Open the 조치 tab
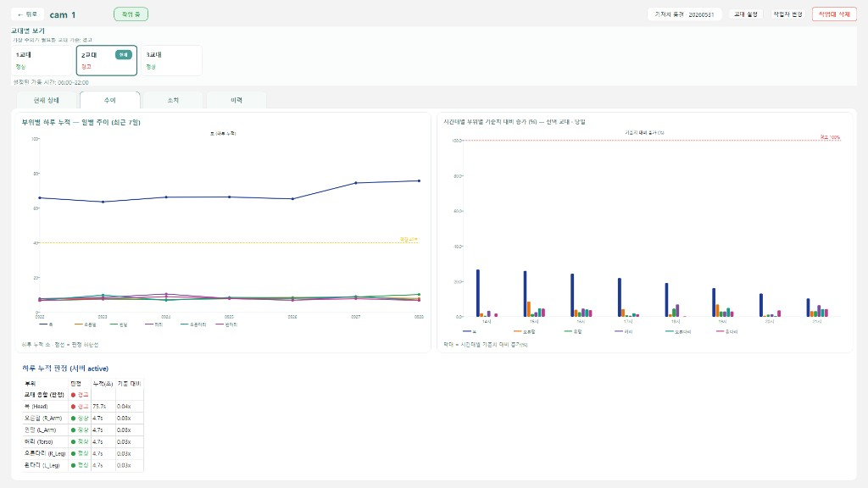 (x=173, y=100)
